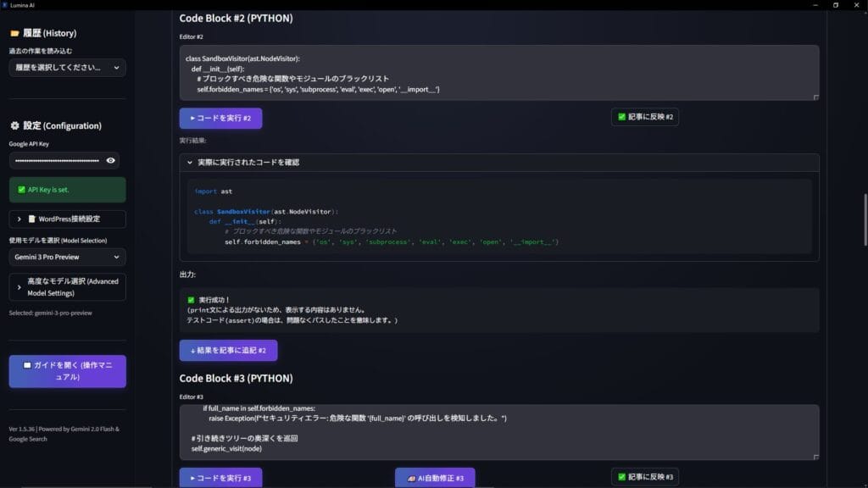
Task: Click resize handle of Editor #2
Action: [815, 97]
